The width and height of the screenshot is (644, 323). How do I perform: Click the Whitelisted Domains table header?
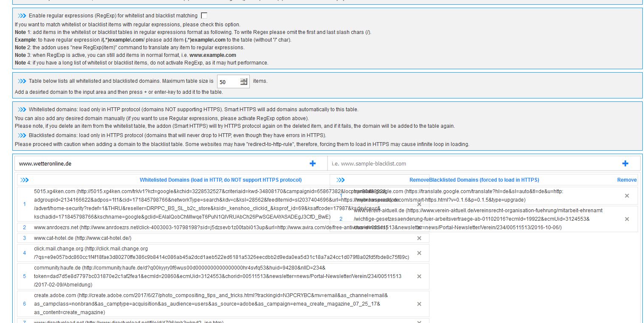221,180
